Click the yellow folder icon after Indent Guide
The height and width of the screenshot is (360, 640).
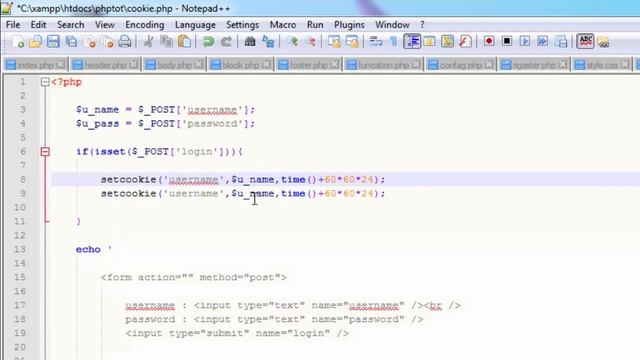pyautogui.click(x=429, y=42)
